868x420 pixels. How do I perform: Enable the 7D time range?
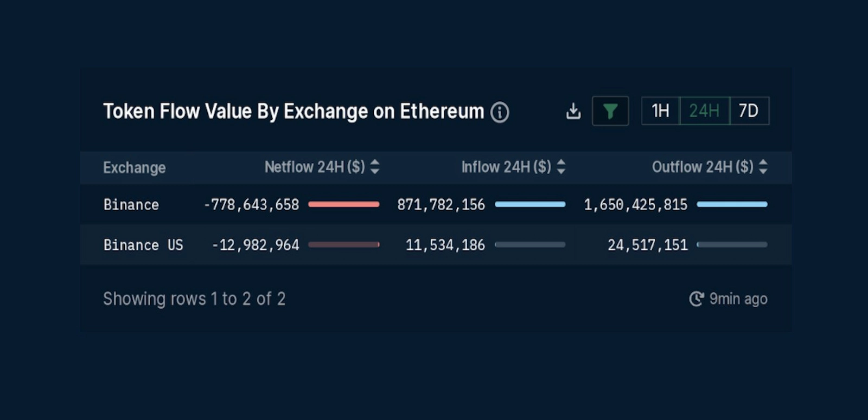click(x=750, y=110)
